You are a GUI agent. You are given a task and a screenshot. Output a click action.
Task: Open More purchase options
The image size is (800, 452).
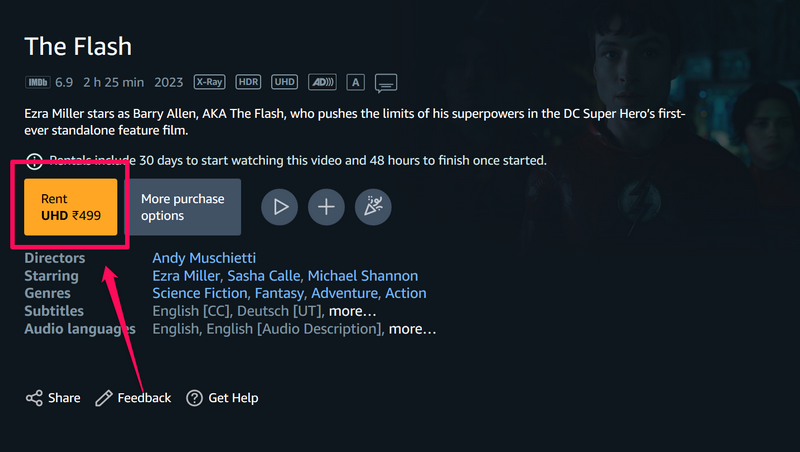(x=183, y=207)
